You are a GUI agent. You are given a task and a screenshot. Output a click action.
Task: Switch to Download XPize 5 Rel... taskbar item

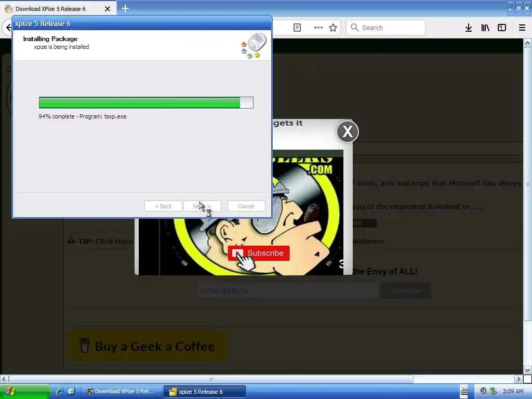pos(121,391)
